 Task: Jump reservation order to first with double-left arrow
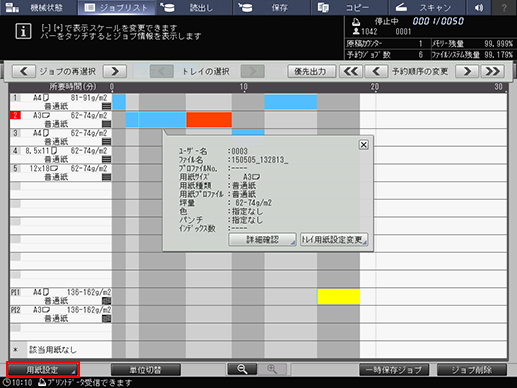click(x=351, y=71)
